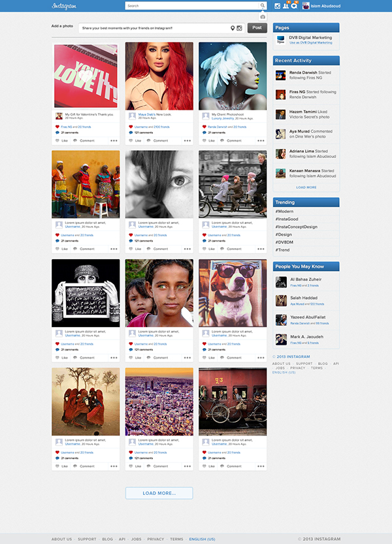This screenshot has height=544, width=392.
Task: Like the sunglasses dog photo post
Action: click(208, 357)
